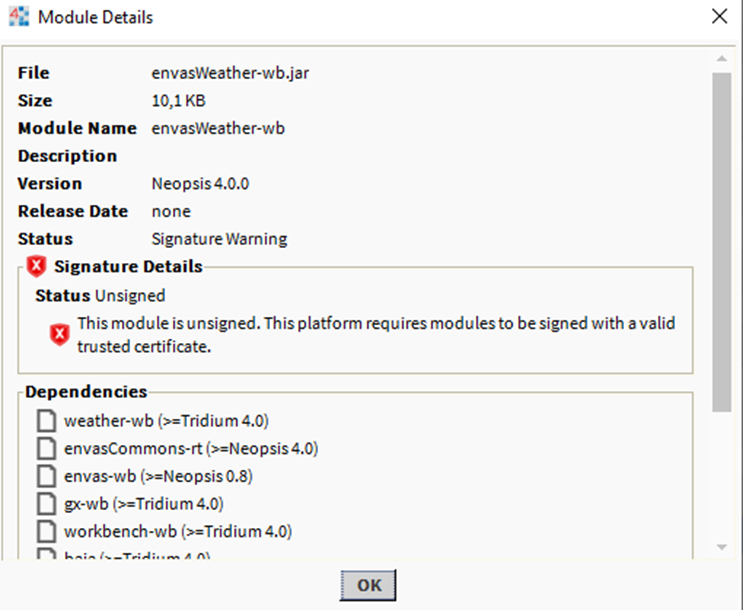The height and width of the screenshot is (610, 743).
Task: Select the envas-wb (>=Neopsis 0.8) dependency
Action: tap(158, 476)
